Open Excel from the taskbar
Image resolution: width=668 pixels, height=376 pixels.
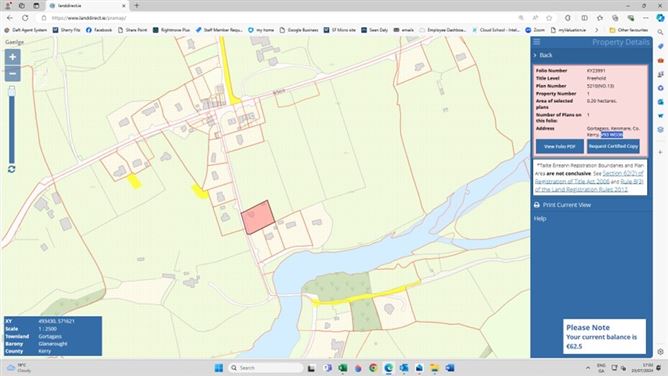tap(343, 368)
